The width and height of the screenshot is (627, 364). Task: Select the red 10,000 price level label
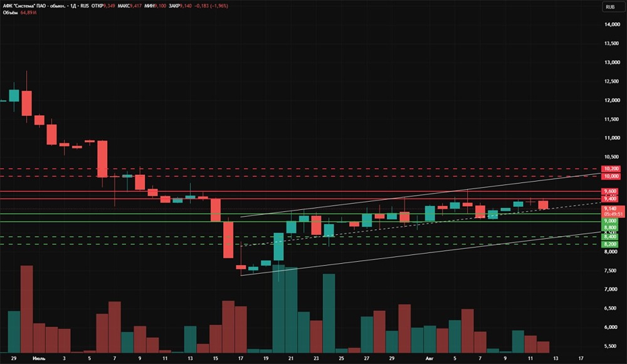[x=611, y=176]
